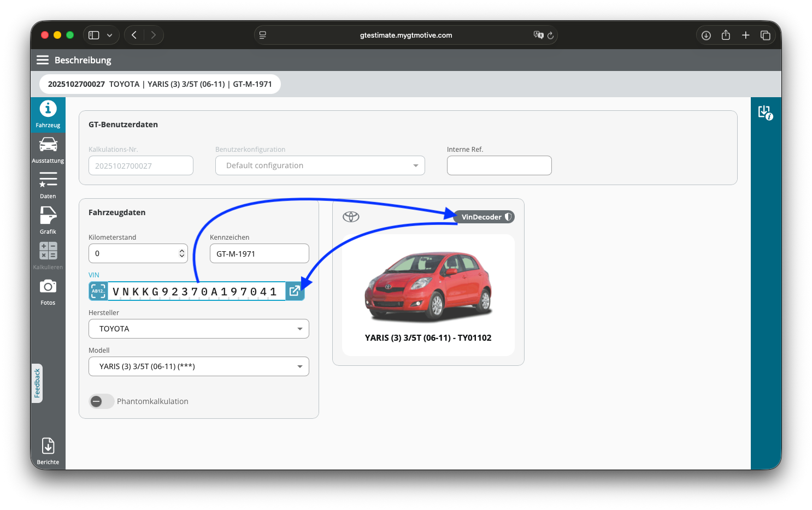This screenshot has width=812, height=510.
Task: Click the Safari address bar URL
Action: tap(406, 35)
